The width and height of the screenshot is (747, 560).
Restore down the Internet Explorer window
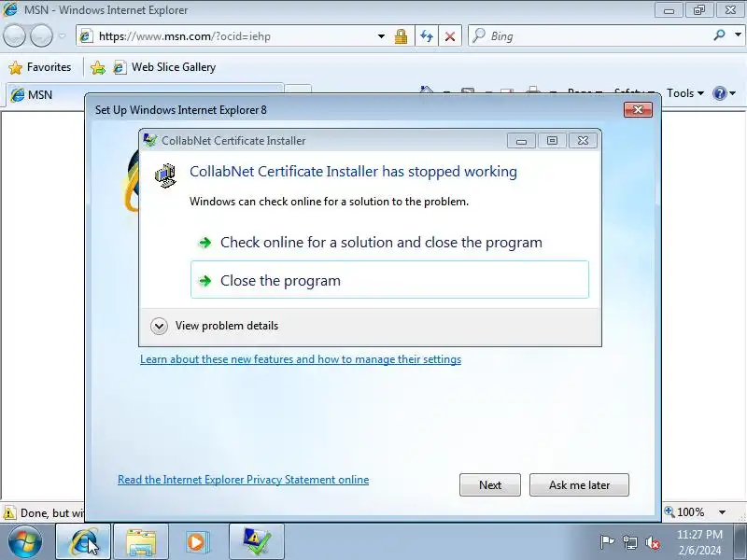tap(699, 10)
